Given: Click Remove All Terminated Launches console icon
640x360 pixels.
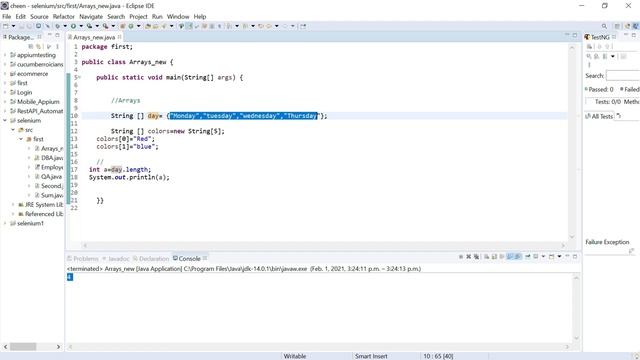Looking at the screenshot, I should click(476, 257).
